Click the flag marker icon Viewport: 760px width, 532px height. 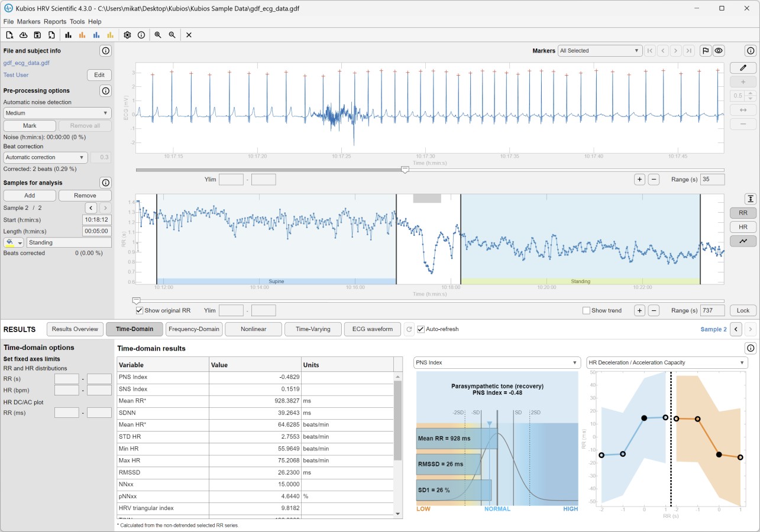(705, 51)
